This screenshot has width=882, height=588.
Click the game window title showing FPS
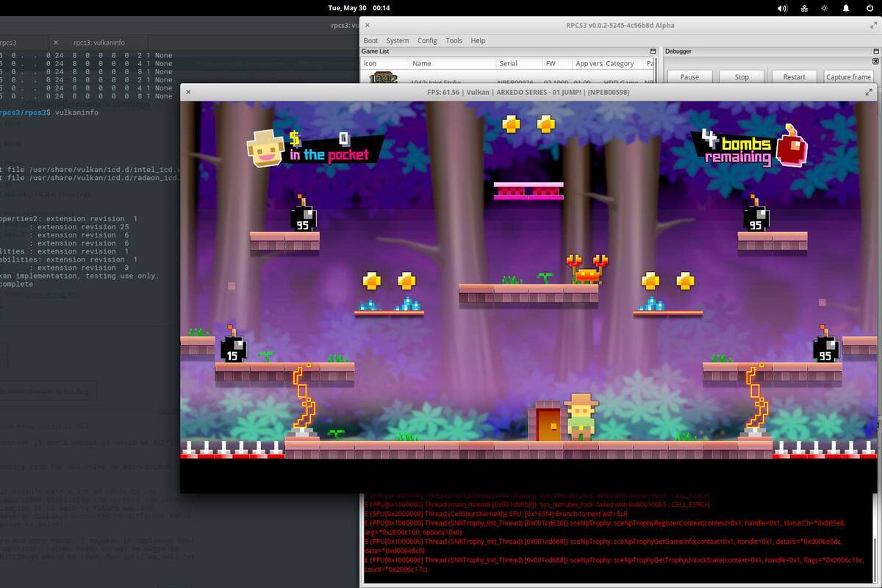529,92
